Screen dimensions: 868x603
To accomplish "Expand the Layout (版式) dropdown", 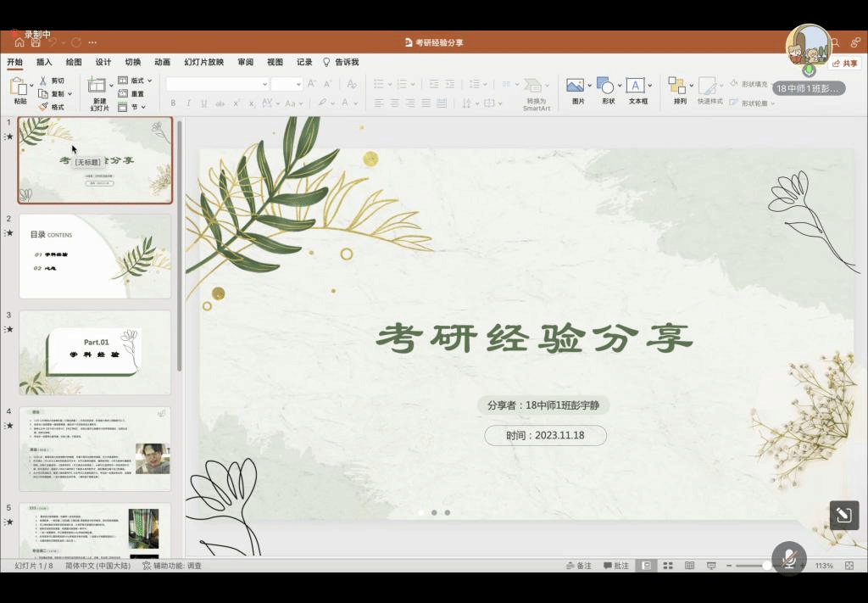I will tap(136, 81).
